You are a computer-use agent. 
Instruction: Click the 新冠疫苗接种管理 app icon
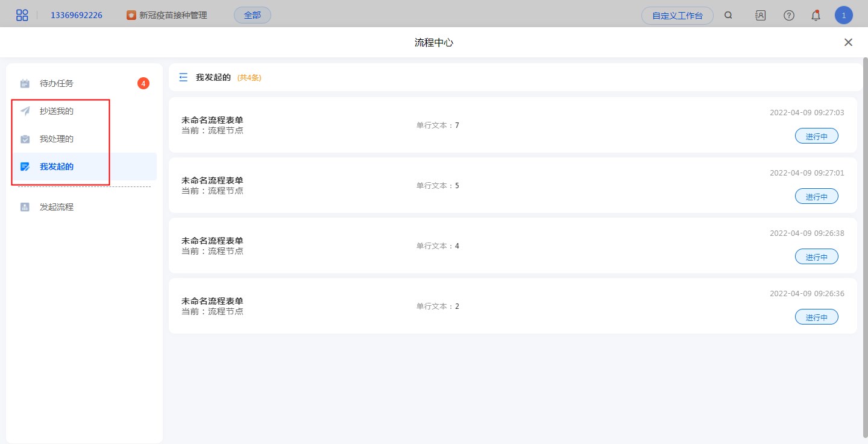131,16
